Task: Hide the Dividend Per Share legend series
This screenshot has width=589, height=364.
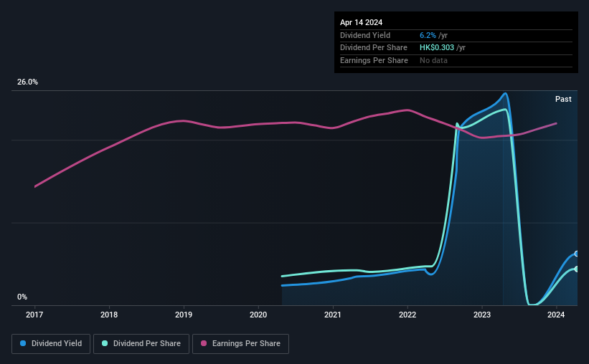Action: coord(141,344)
